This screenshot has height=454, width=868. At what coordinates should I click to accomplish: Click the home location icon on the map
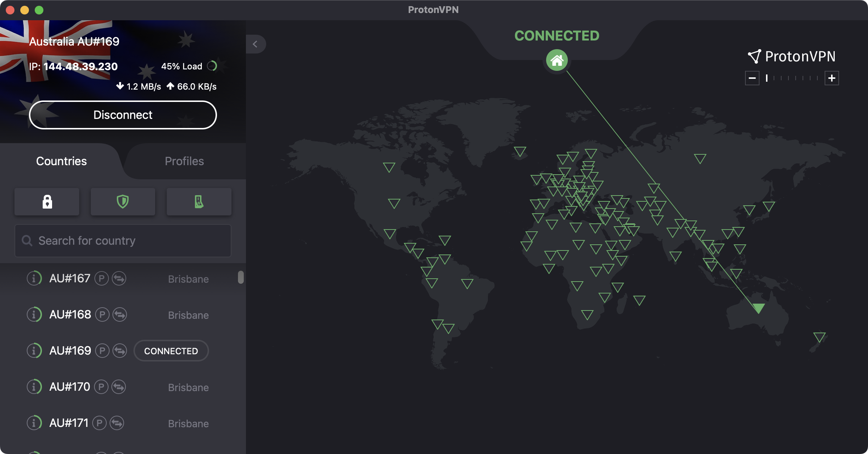[557, 60]
